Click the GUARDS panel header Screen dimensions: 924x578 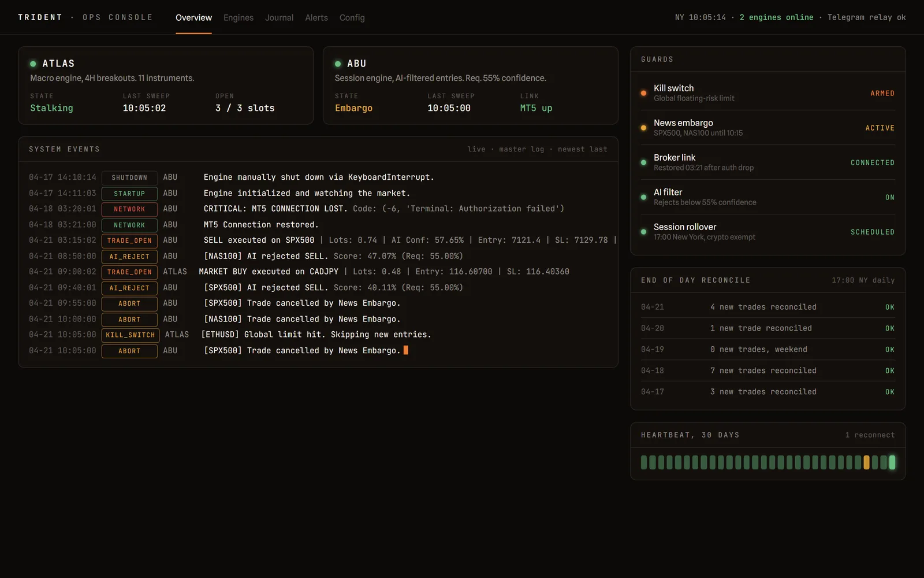tap(657, 60)
